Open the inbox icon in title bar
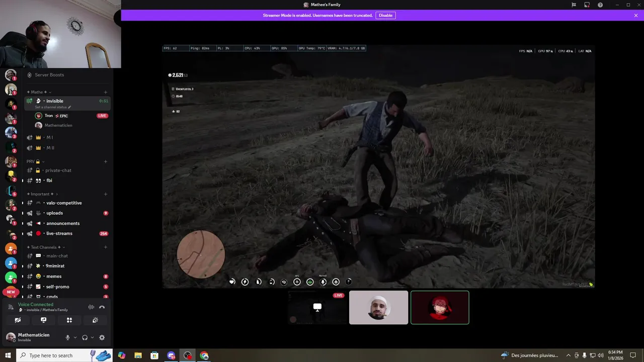The height and width of the screenshot is (362, 644). tap(587, 5)
